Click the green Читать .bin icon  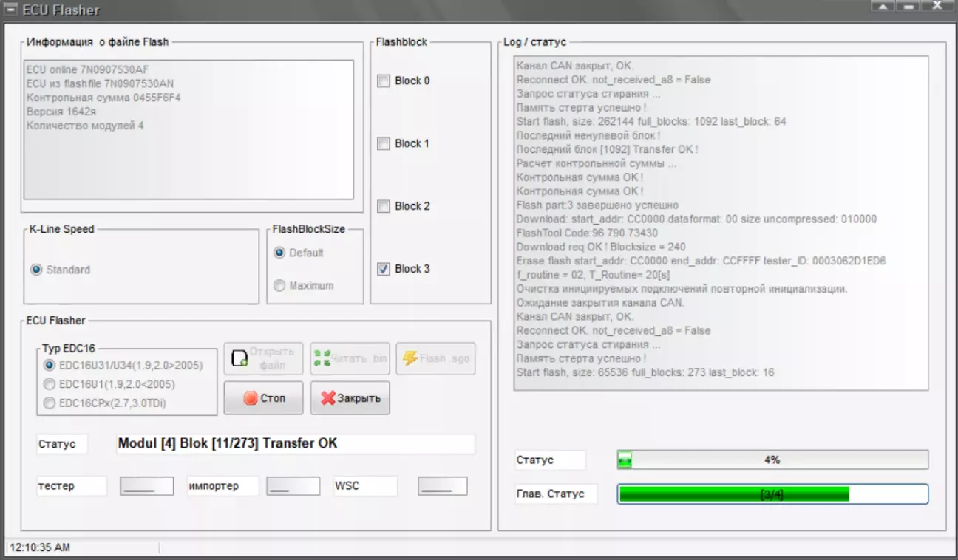tap(322, 358)
